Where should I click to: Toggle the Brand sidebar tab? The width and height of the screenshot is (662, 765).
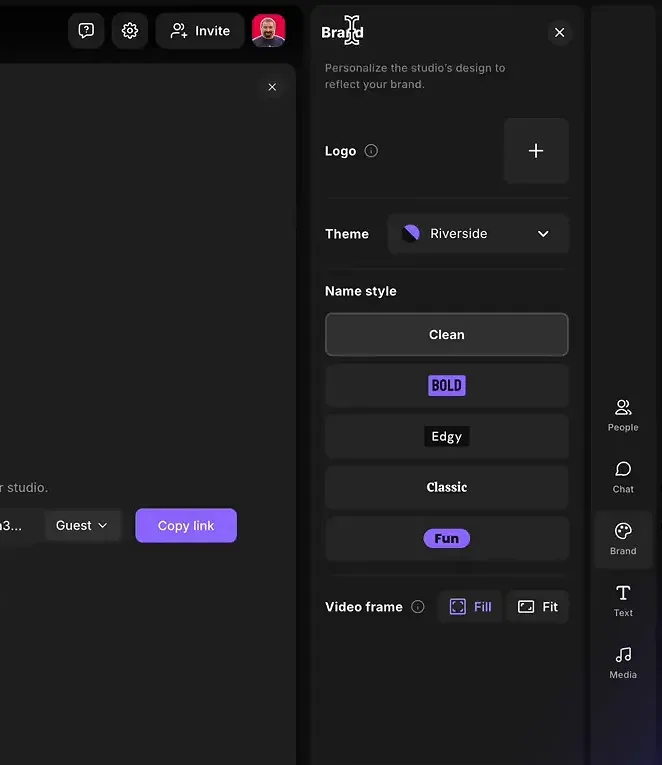pyautogui.click(x=623, y=540)
